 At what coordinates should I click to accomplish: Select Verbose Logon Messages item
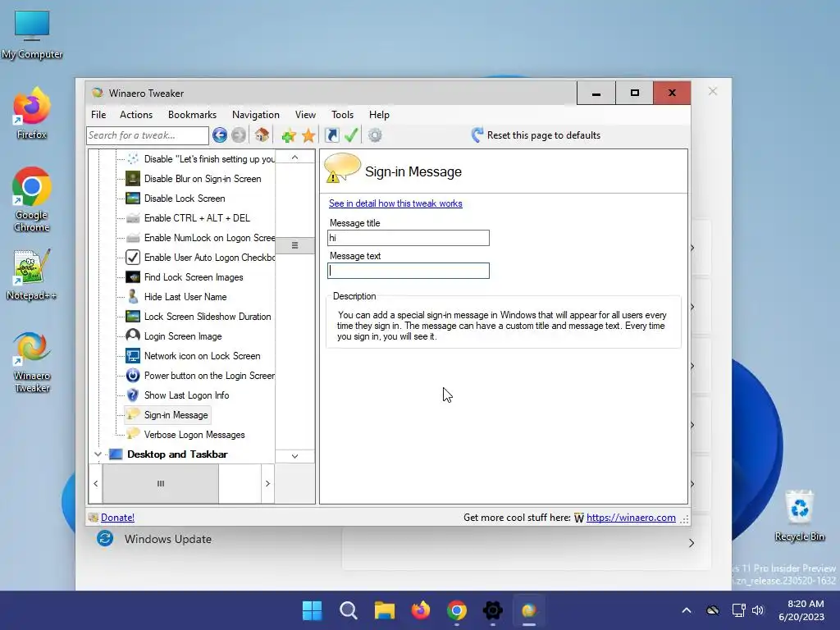(x=194, y=435)
